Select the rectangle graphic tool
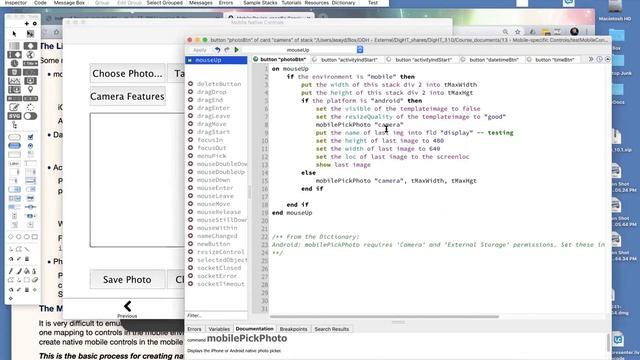Image resolution: width=640 pixels, height=360 pixels. [x=35, y=237]
